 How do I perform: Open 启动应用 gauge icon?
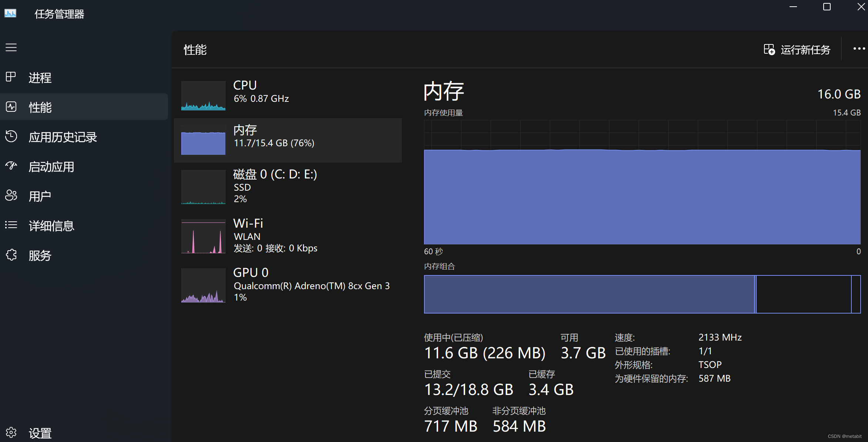pyautogui.click(x=11, y=166)
